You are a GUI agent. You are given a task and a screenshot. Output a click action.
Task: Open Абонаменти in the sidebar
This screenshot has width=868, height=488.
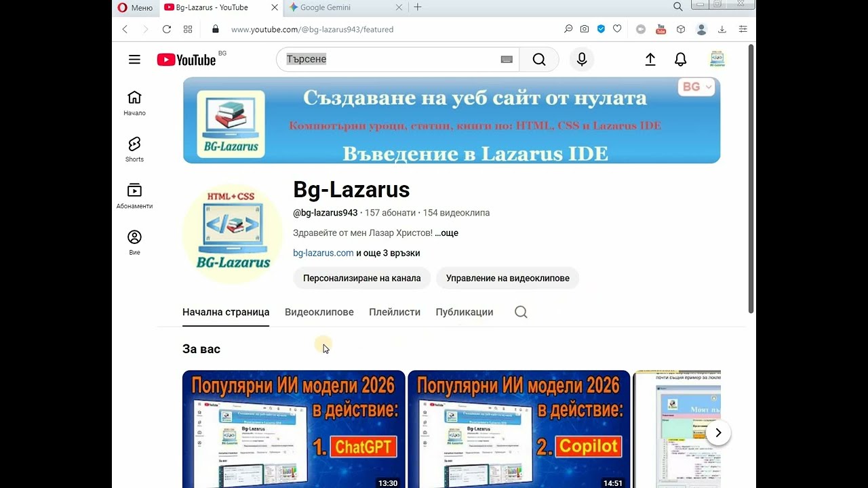tap(134, 196)
